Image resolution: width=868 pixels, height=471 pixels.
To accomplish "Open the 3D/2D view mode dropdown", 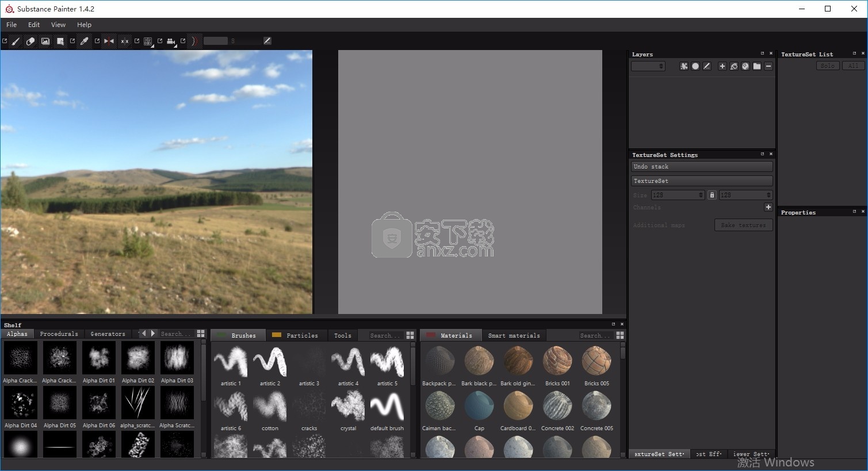I will click(x=148, y=41).
